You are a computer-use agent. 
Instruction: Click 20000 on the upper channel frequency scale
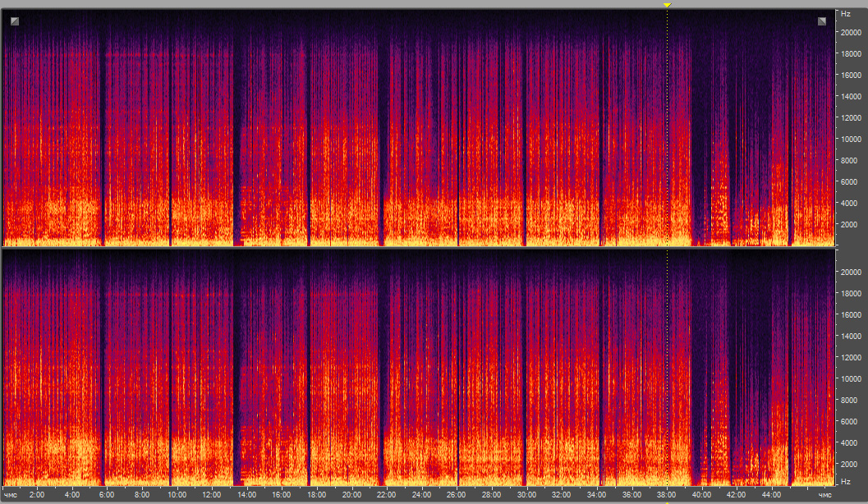pos(851,33)
